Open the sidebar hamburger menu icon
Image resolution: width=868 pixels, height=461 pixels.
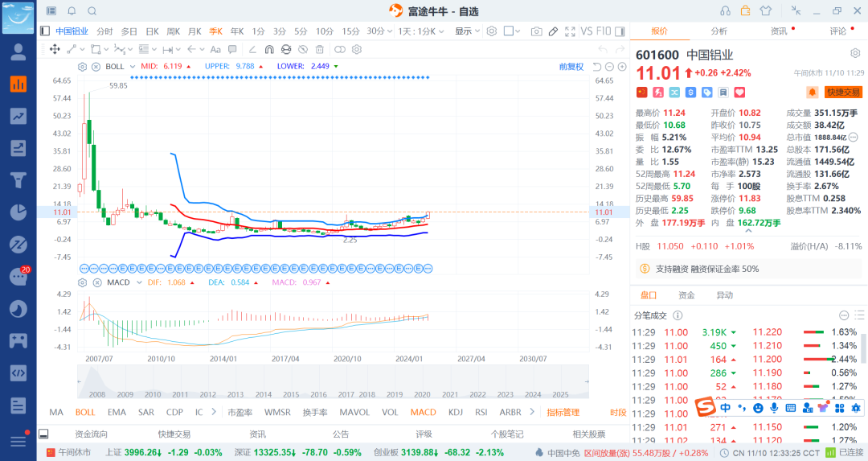point(18,441)
